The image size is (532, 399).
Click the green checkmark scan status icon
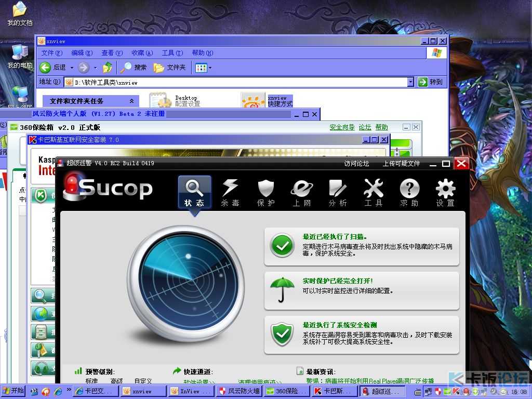tap(282, 245)
